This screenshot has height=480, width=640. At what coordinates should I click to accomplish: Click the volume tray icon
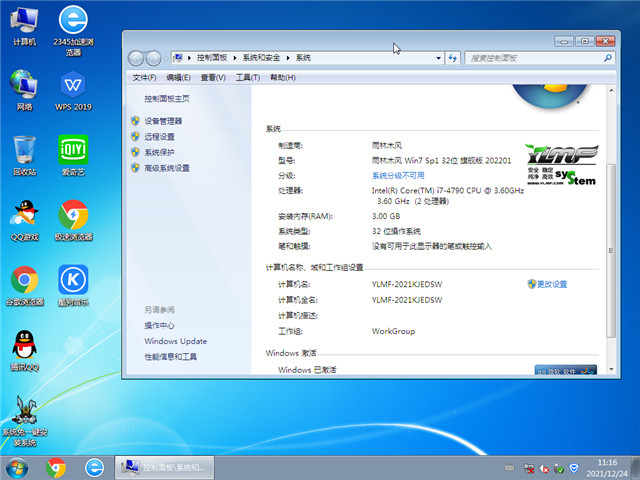click(x=544, y=469)
